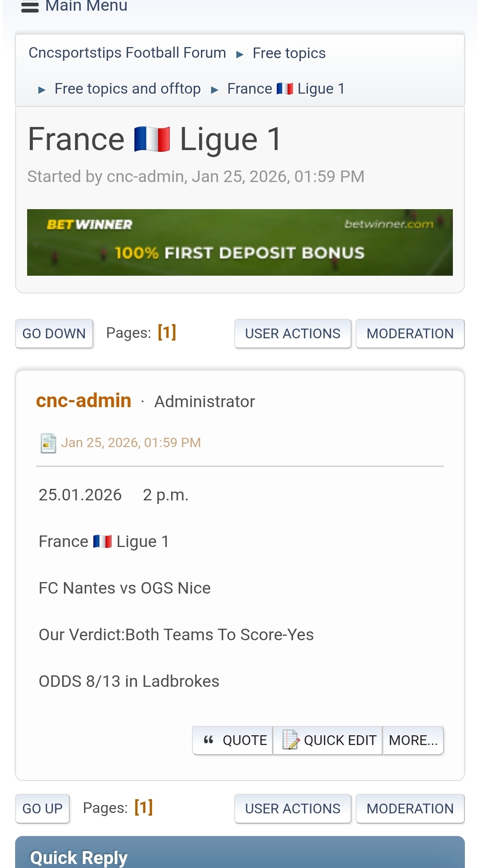The height and width of the screenshot is (868, 480).
Task: Open the bottom Moderation menu
Action: click(410, 809)
